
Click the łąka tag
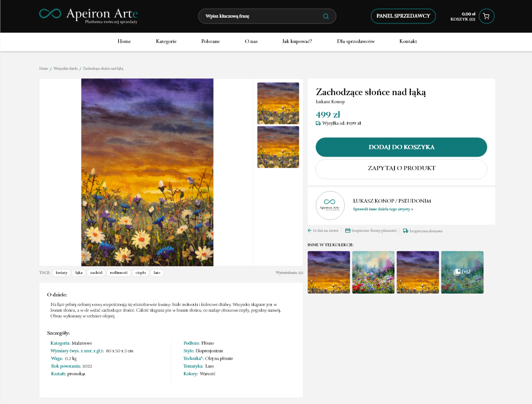tap(79, 273)
